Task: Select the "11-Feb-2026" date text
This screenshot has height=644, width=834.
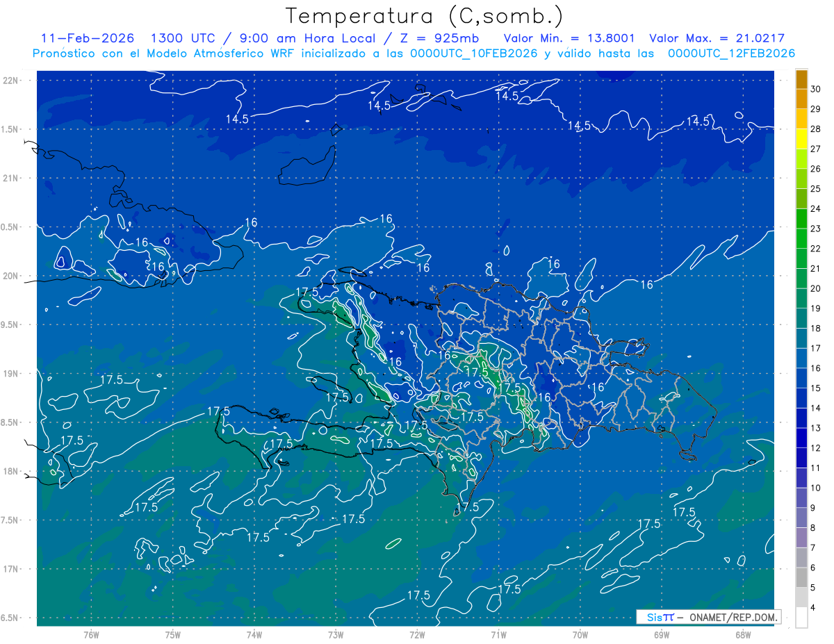Action: (x=88, y=38)
